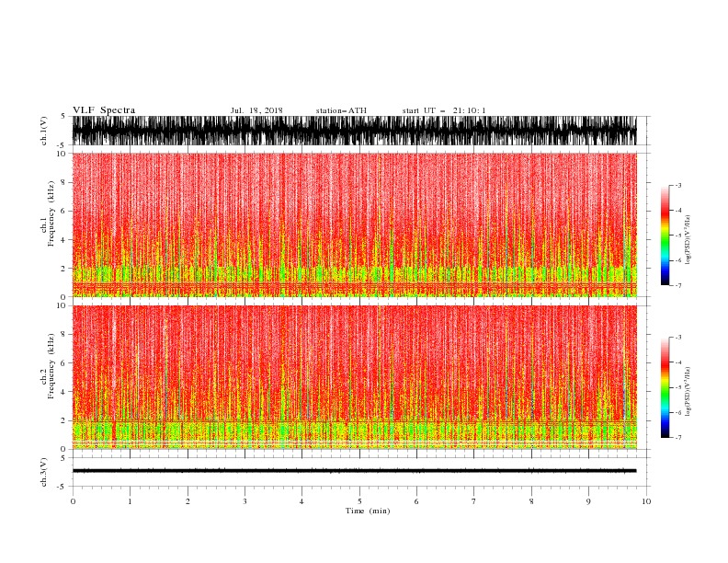Click the "VLF Spectra" title text
Viewport: 728px width, 563px height.
pos(104,110)
